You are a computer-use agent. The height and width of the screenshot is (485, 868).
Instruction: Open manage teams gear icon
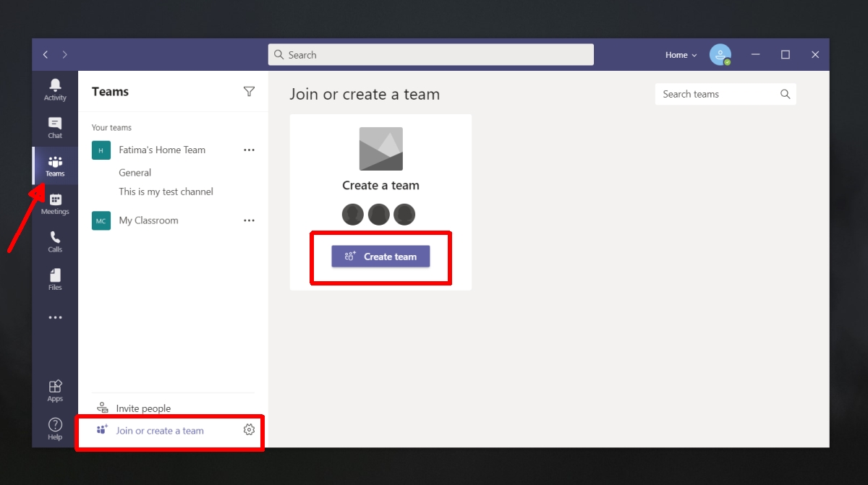pyautogui.click(x=249, y=430)
